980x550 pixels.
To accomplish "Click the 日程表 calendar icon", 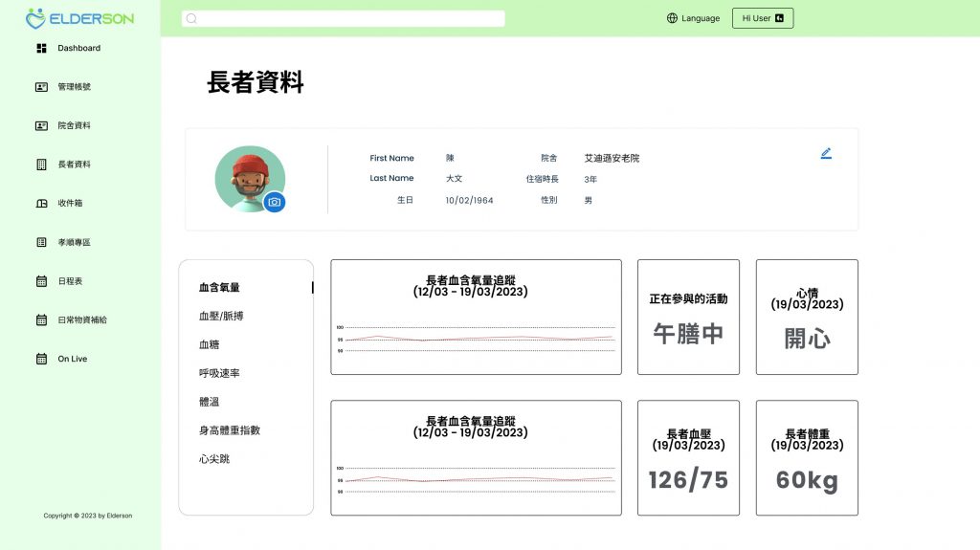I will [41, 281].
